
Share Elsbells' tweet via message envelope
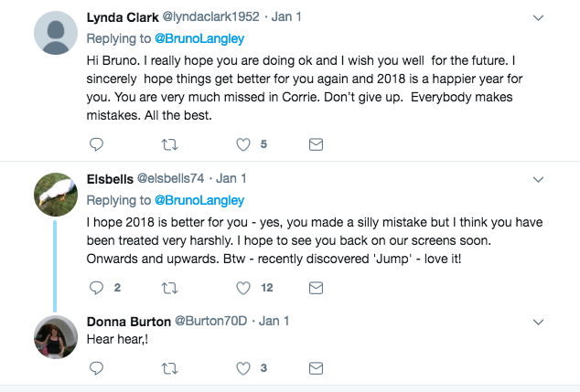[x=316, y=288]
